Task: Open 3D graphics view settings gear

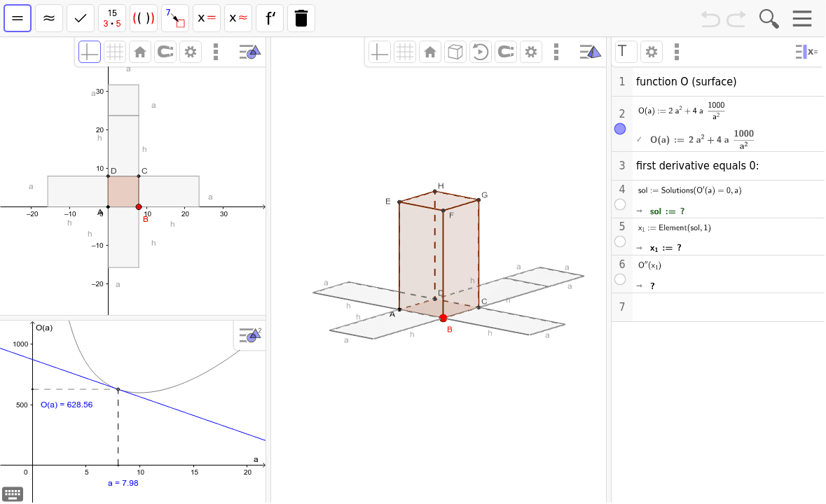Action: tap(531, 52)
